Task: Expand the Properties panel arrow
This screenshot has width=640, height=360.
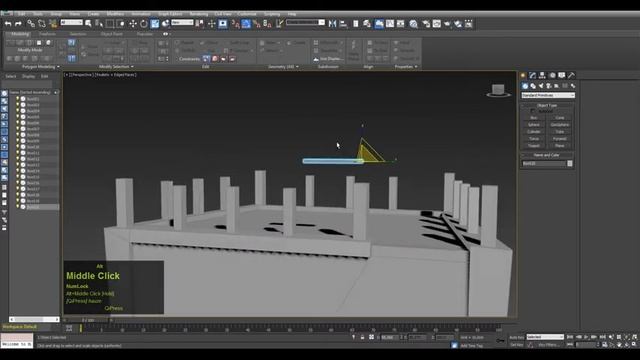Action: click(x=416, y=67)
